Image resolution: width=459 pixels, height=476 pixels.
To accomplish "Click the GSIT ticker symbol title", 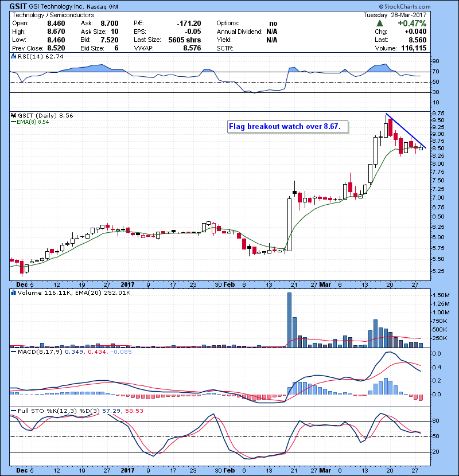I will [x=18, y=6].
